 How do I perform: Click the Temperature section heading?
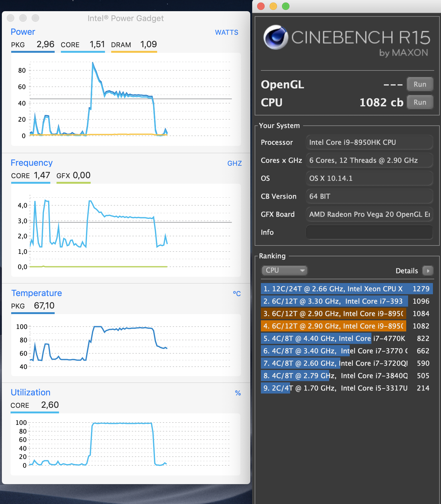(x=37, y=293)
